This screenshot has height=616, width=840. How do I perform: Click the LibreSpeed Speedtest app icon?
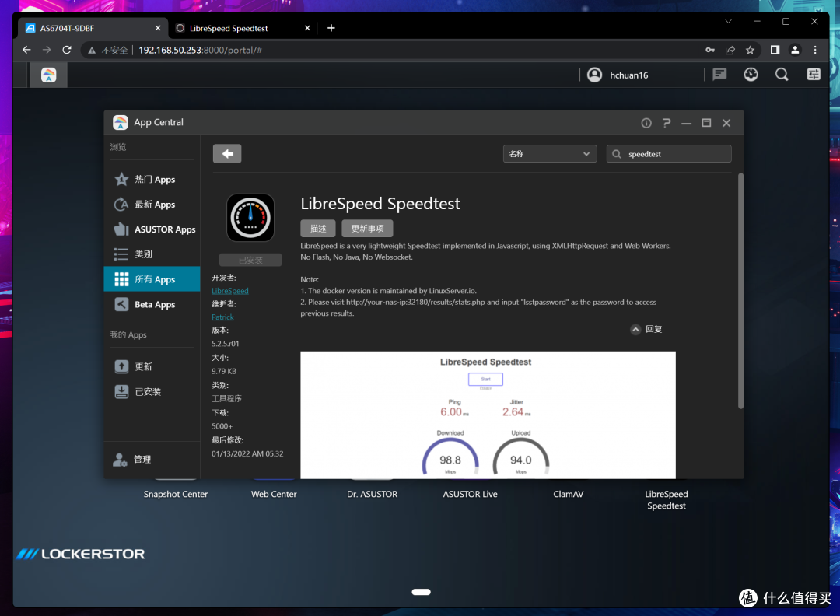[x=250, y=218]
